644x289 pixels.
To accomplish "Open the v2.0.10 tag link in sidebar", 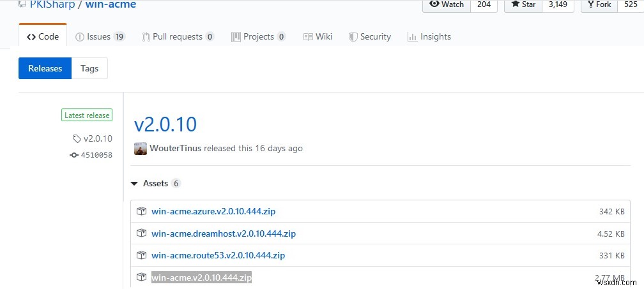I will pyautogui.click(x=98, y=138).
